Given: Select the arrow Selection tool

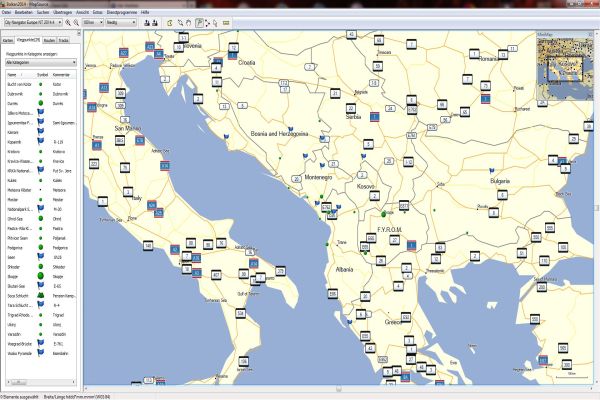Looking at the screenshot, I should coord(215,20).
